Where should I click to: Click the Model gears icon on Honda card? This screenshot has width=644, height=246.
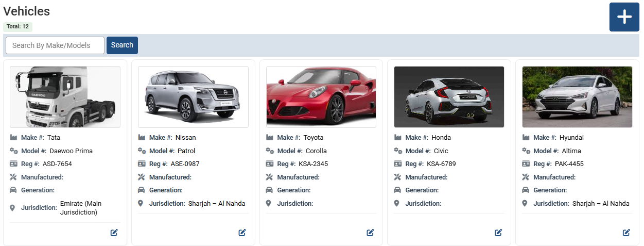click(x=397, y=151)
